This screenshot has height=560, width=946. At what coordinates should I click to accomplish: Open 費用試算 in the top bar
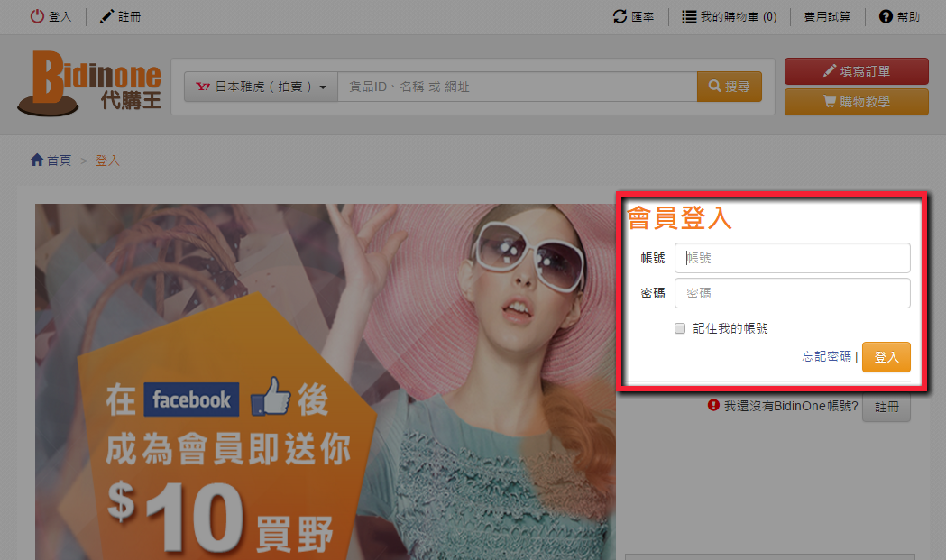(827, 17)
